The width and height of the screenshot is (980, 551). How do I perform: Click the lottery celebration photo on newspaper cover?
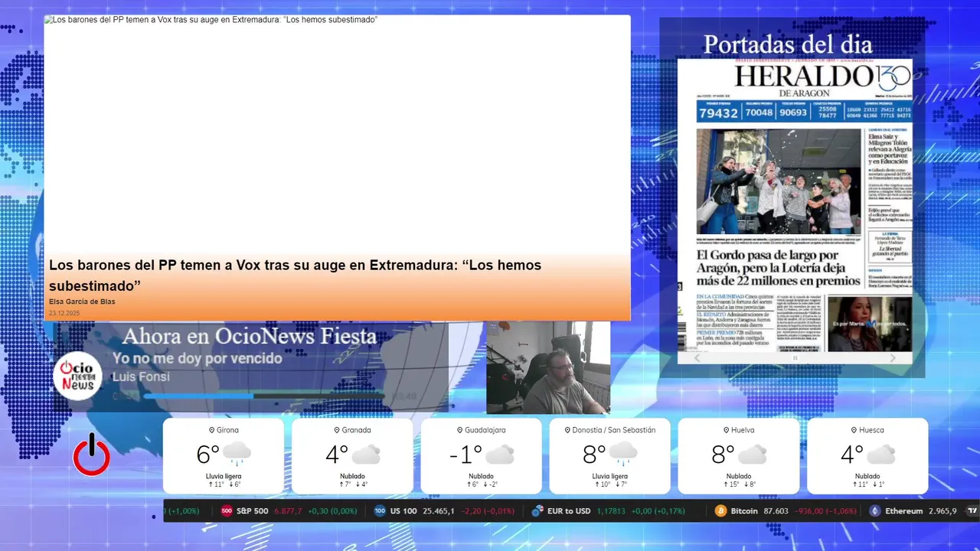click(x=779, y=181)
